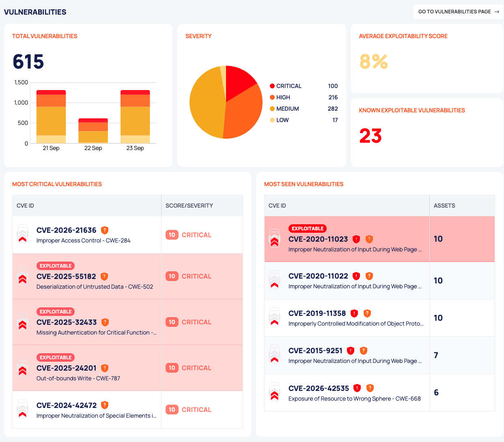The image size is (504, 442).
Task: Click the orange shield icon beside CVE-2025-32433
Action: point(105,322)
